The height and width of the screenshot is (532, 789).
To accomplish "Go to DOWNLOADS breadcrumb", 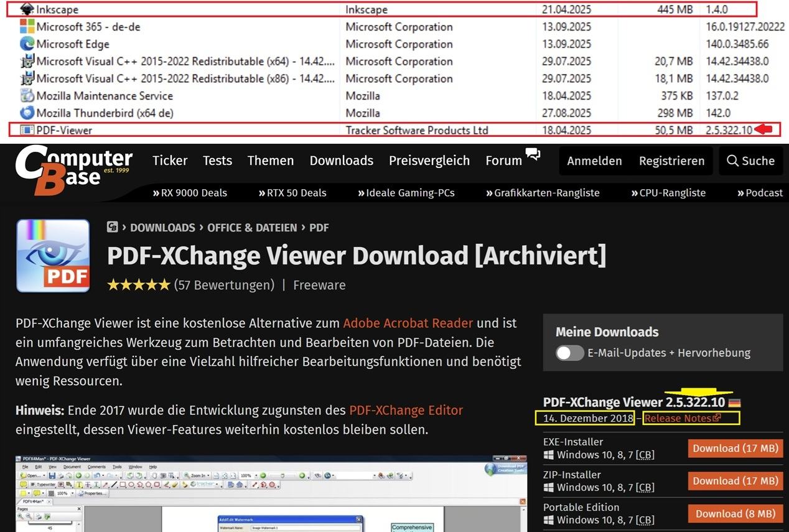I will click(162, 228).
